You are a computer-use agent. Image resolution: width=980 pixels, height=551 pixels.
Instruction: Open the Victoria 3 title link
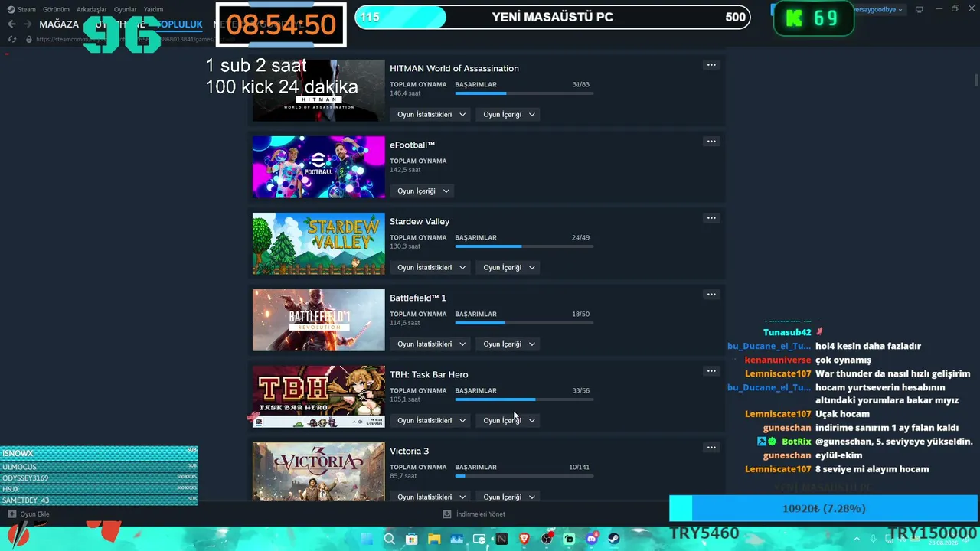coord(409,451)
